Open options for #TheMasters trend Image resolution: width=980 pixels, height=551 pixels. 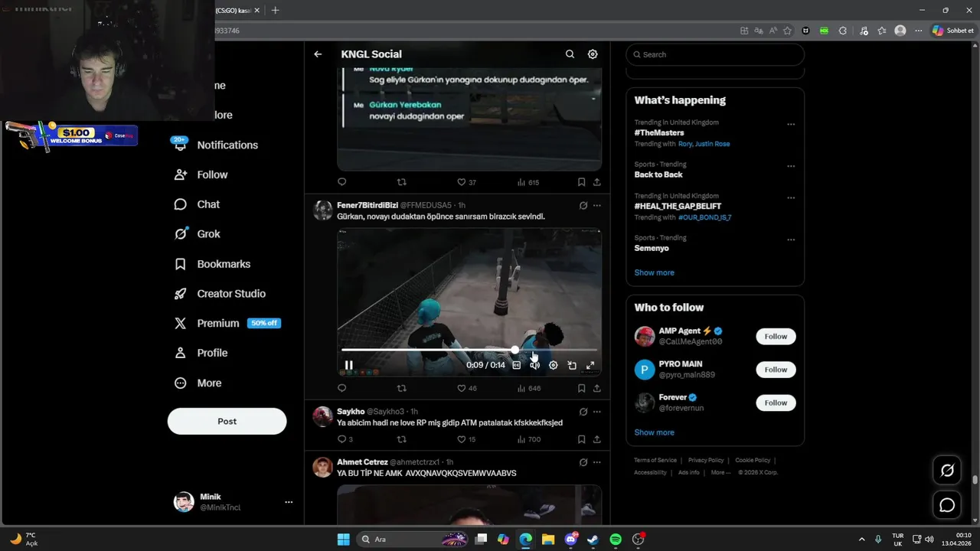click(791, 124)
